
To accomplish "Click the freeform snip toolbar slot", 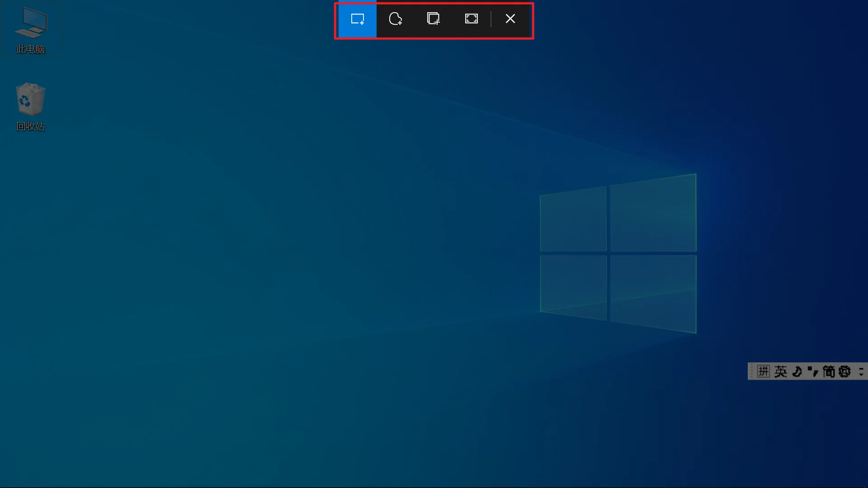I will click(x=396, y=19).
